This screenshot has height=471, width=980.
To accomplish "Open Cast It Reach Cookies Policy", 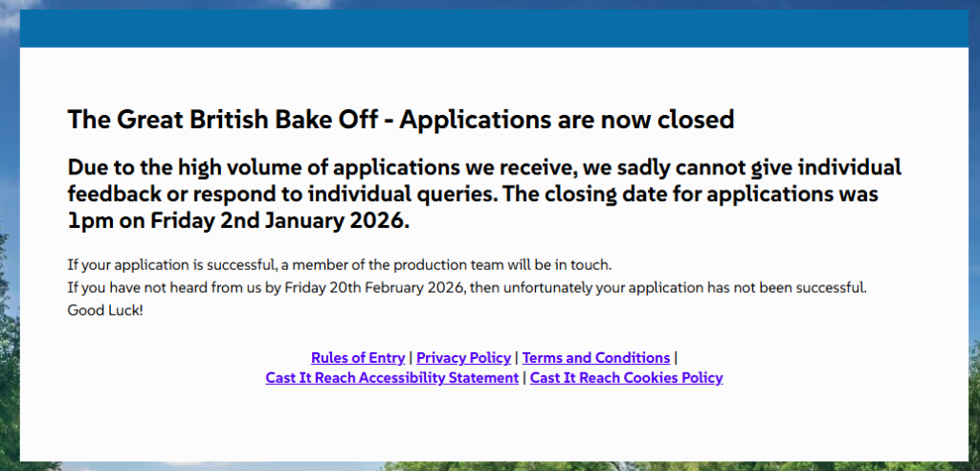I will 626,378.
